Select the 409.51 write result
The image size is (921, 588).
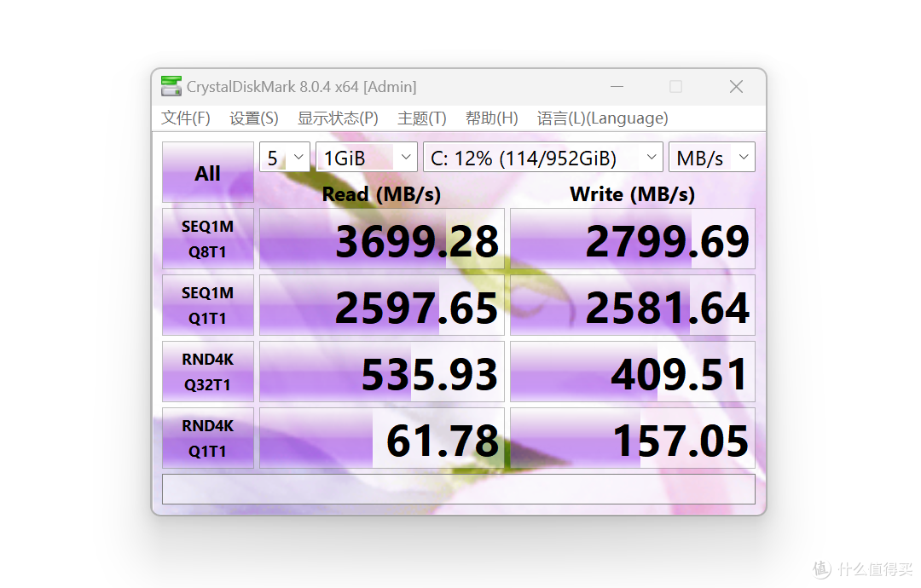point(633,372)
